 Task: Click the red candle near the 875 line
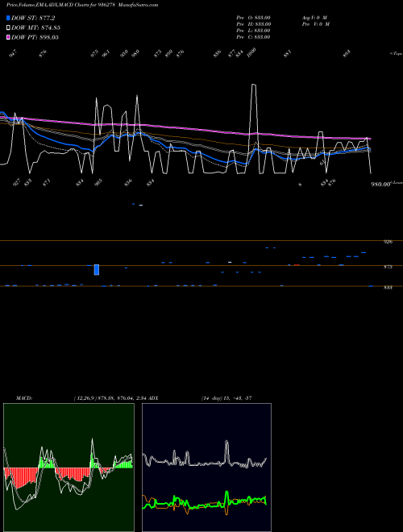[x=297, y=265]
